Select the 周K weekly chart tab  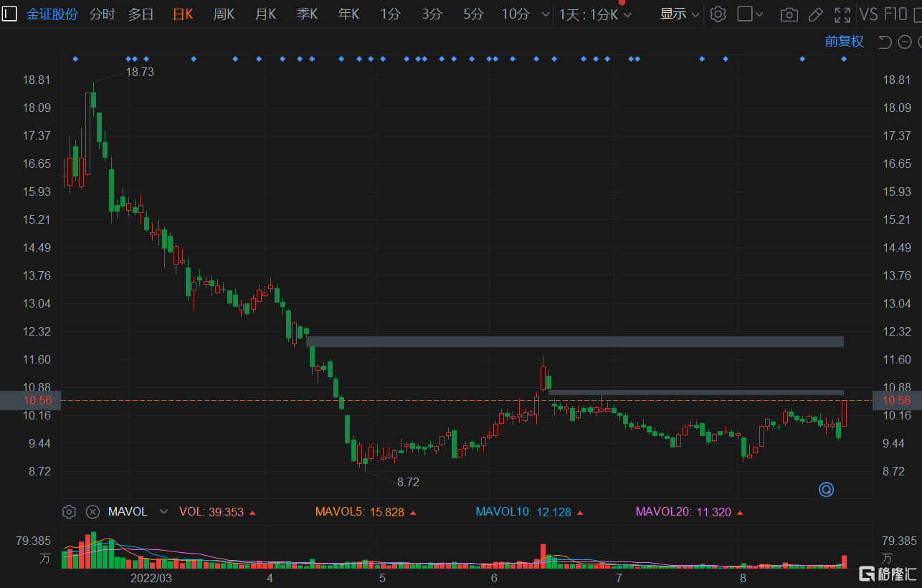pos(224,14)
